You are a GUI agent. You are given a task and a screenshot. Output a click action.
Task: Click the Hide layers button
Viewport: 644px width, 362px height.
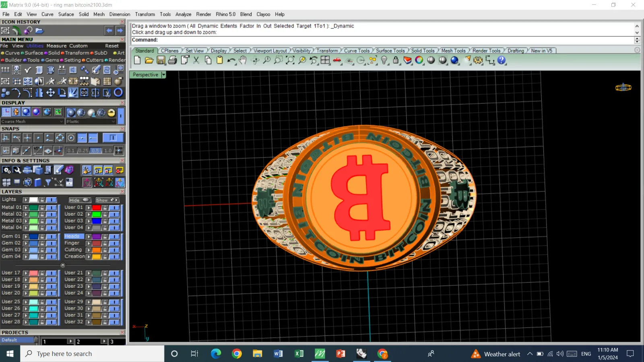point(79,200)
